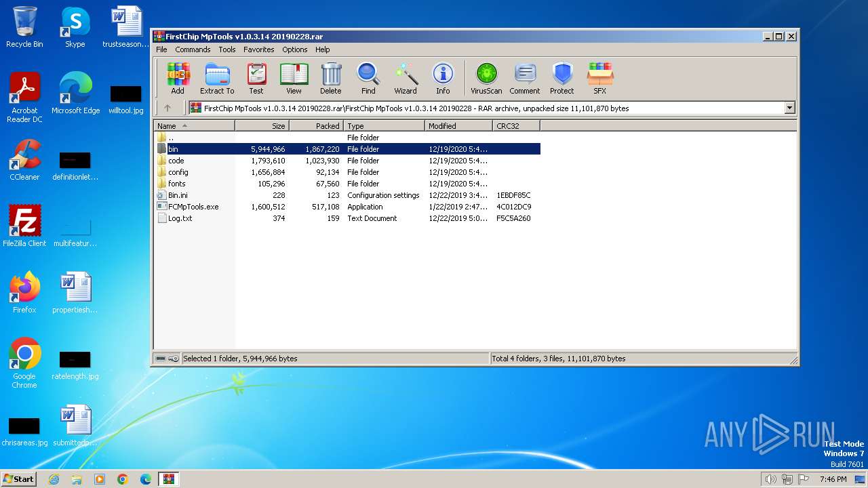Open the Find tool

(368, 78)
